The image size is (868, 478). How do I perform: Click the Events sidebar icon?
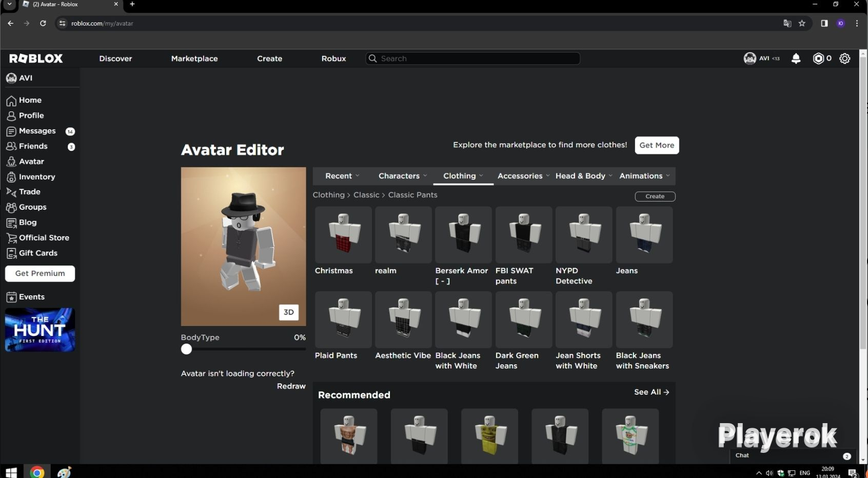pyautogui.click(x=11, y=297)
